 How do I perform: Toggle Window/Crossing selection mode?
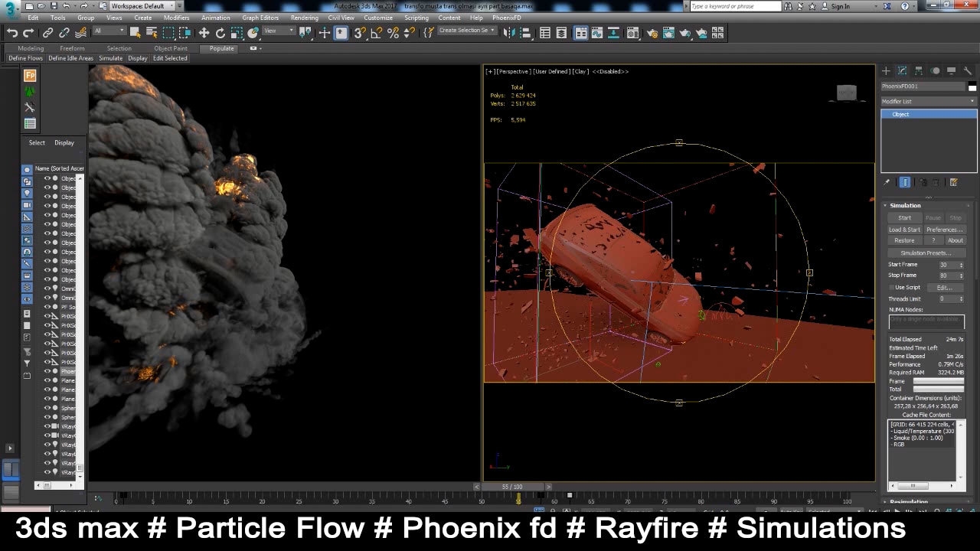point(185,33)
